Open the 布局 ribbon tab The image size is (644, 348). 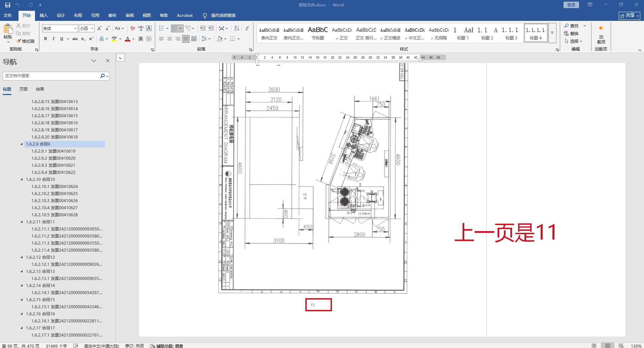tap(78, 15)
